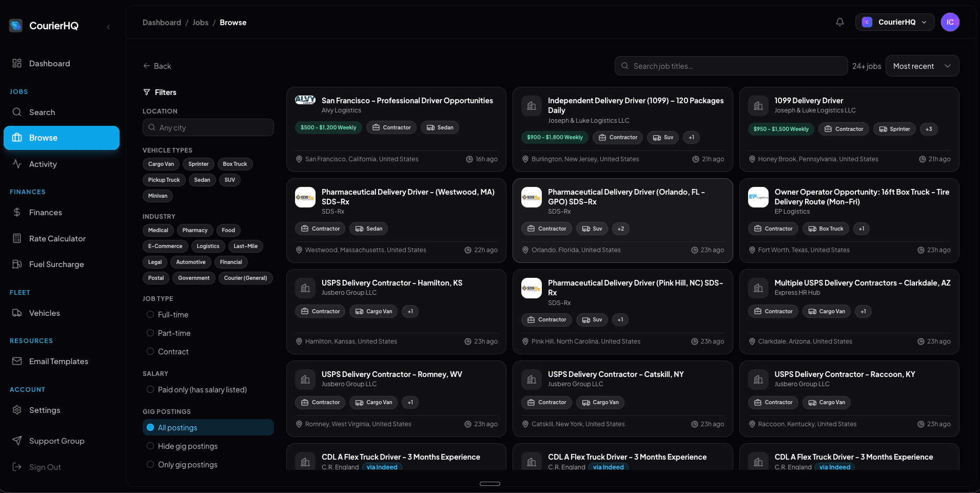This screenshot has height=493, width=980.
Task: Expand +1 tags on Romney, WV card
Action: (x=410, y=402)
